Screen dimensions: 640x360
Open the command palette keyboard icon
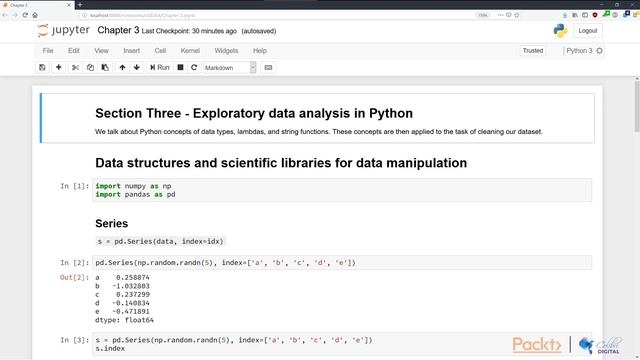pos(268,67)
